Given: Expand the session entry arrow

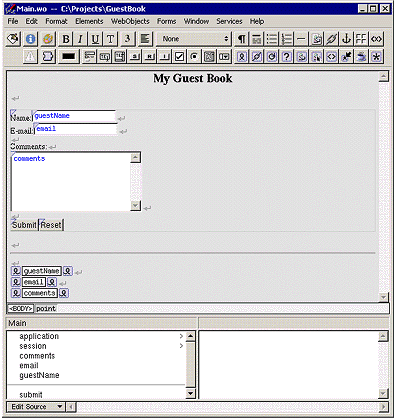Looking at the screenshot, I should tap(181, 346).
